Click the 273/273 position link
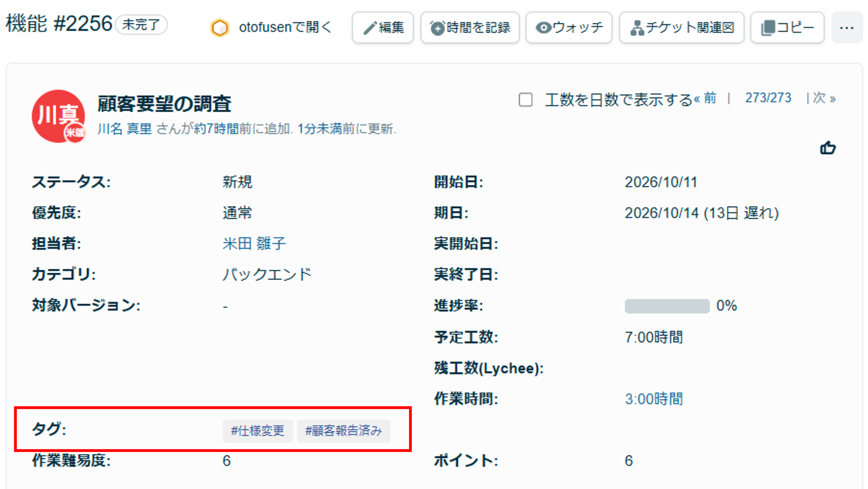 (x=768, y=98)
